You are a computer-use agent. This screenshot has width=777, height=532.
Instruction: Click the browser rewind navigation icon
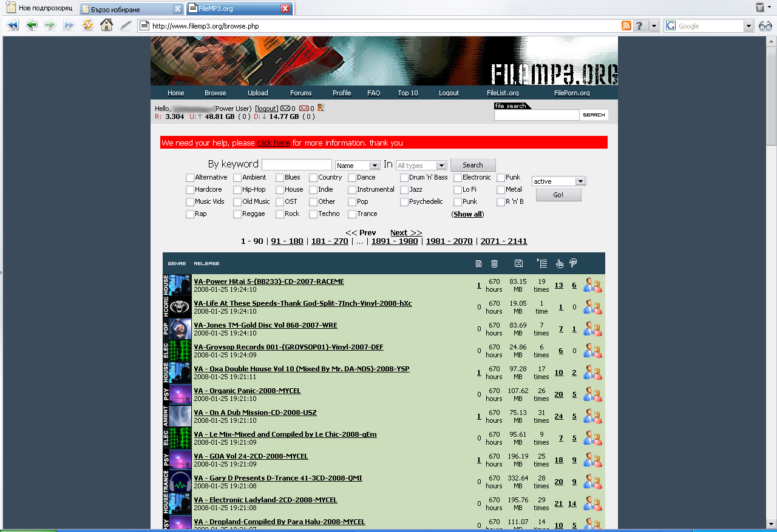point(13,25)
